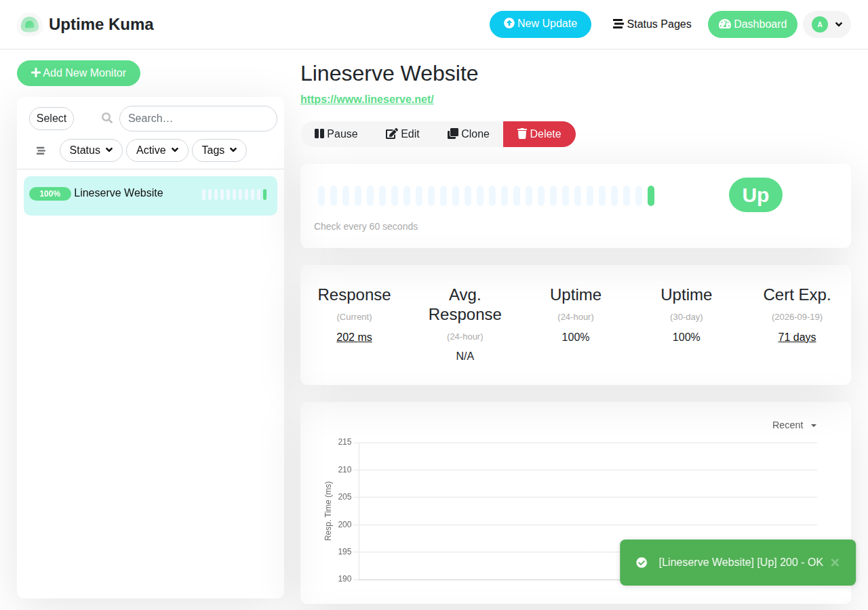
Task: Select the Lineserve Website monitor row
Action: (151, 196)
